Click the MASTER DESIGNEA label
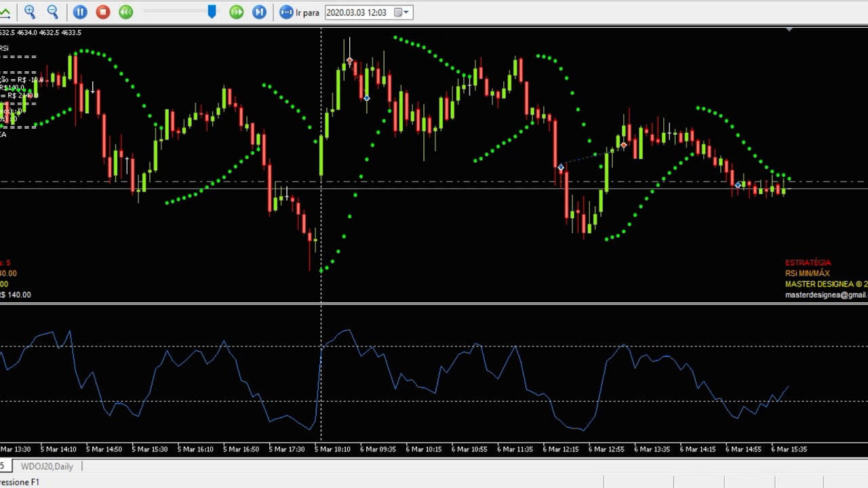 pos(825,284)
